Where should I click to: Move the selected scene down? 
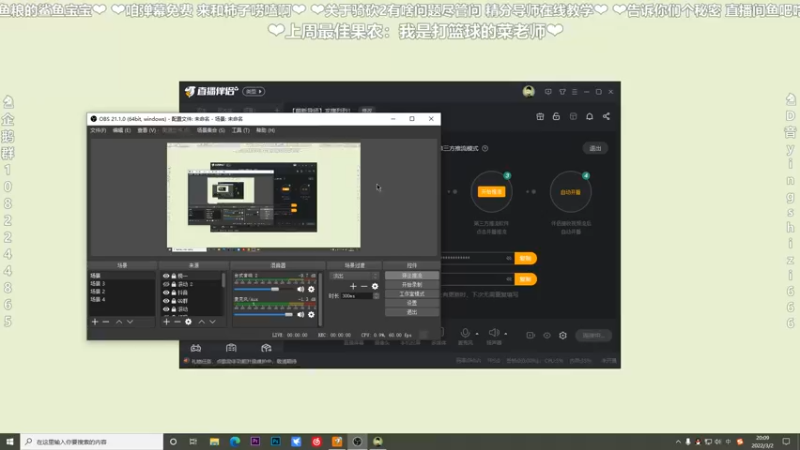(x=130, y=322)
